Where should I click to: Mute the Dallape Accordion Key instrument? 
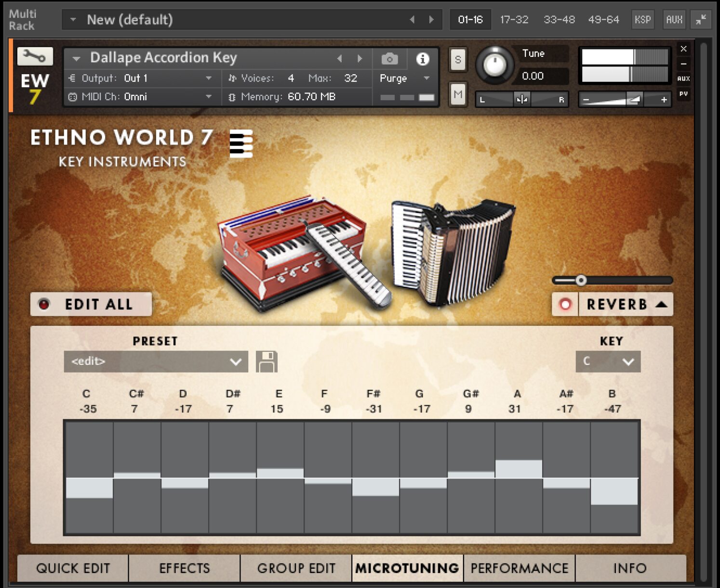(457, 94)
